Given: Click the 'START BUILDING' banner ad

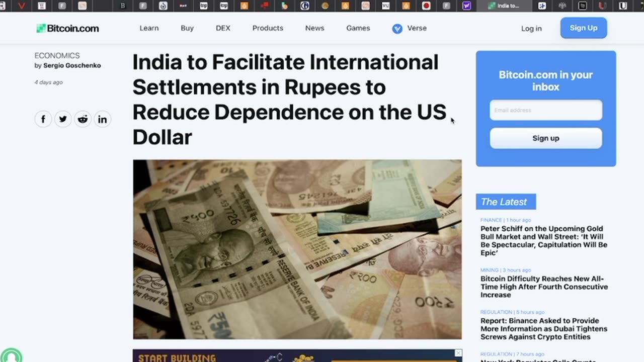Looking at the screenshot, I should tap(297, 356).
